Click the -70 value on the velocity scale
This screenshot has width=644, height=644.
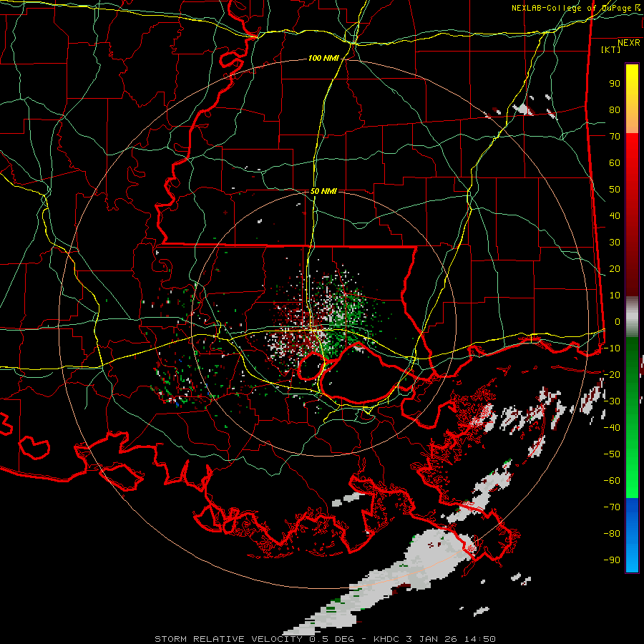click(x=612, y=507)
